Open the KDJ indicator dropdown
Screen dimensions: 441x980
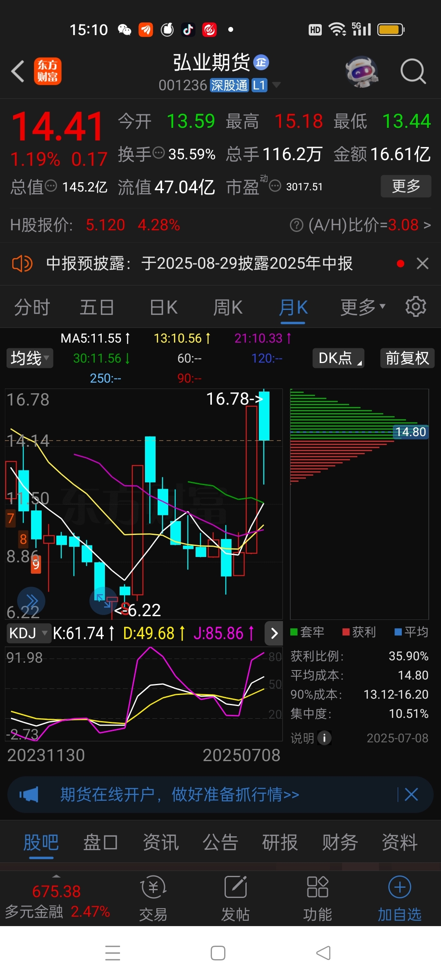29,633
